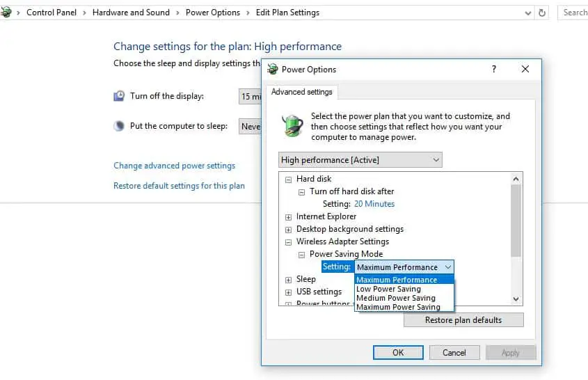Open the High performance [Active] plan dropdown
Screen dimensions: 588x380
(360, 160)
